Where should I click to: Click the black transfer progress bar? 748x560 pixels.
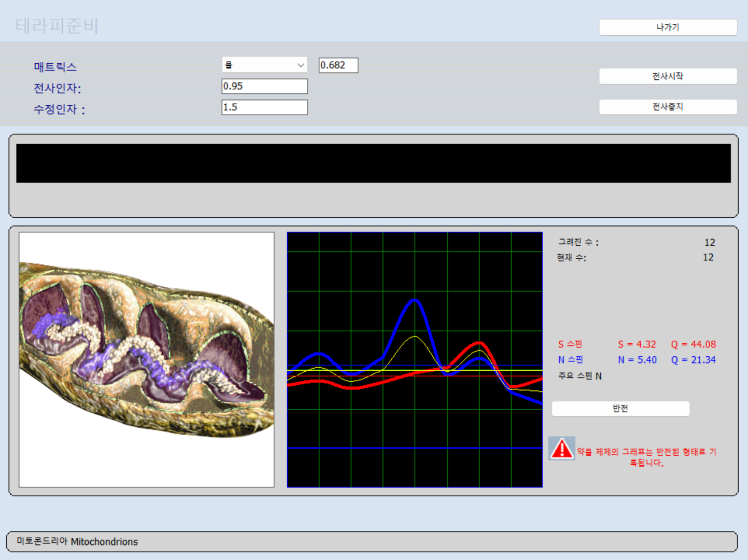(x=373, y=163)
